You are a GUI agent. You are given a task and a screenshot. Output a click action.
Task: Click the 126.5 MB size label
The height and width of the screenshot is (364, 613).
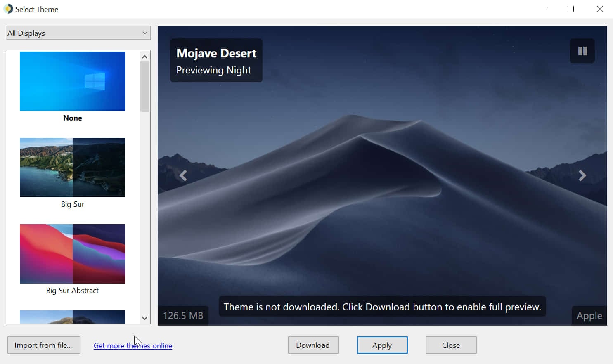tap(183, 316)
